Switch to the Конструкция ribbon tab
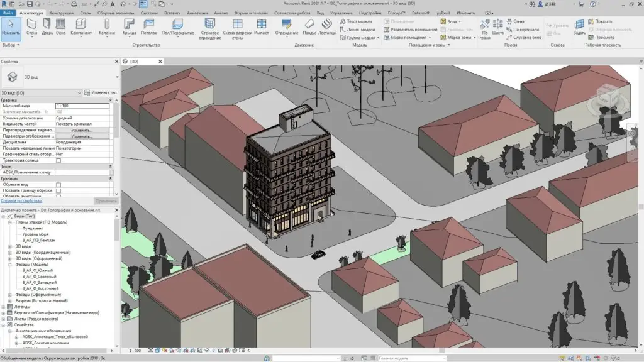644x362 pixels. click(61, 13)
